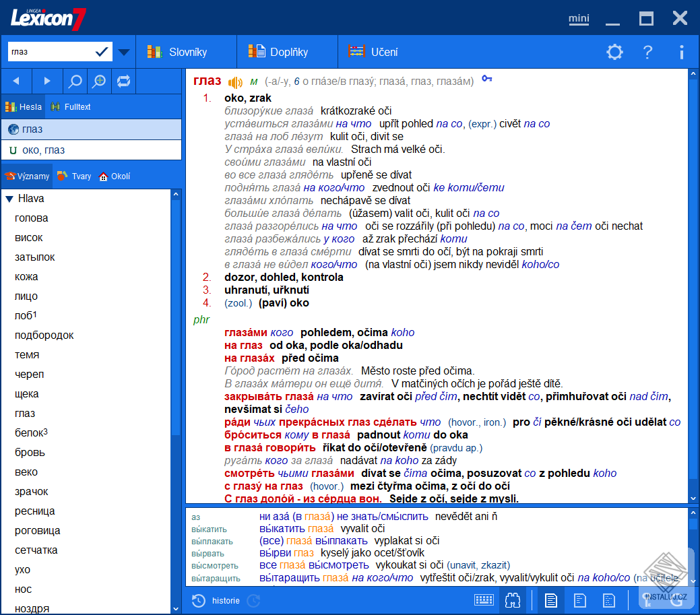
Task: Confirm search with checkmark
Action: (102, 52)
